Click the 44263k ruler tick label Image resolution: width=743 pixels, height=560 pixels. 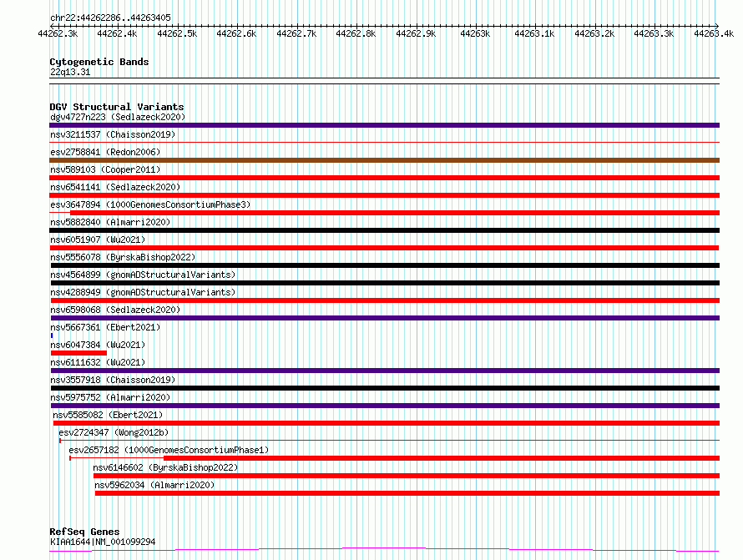tap(475, 33)
